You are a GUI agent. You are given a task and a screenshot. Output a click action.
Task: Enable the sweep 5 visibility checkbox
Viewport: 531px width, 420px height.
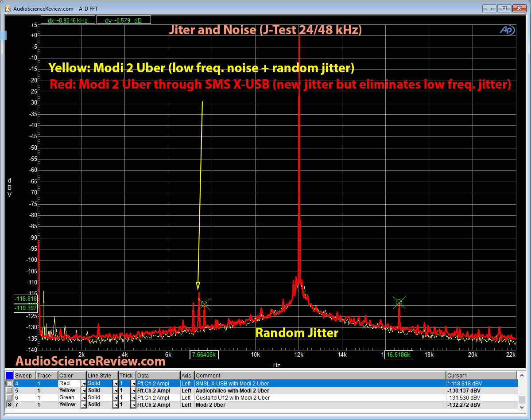pyautogui.click(x=9, y=390)
